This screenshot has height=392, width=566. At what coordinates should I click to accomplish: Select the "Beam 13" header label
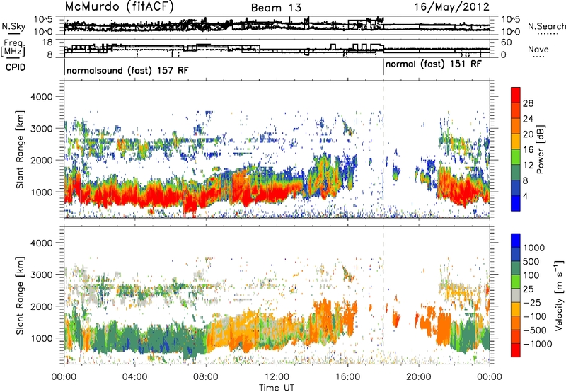coord(276,8)
